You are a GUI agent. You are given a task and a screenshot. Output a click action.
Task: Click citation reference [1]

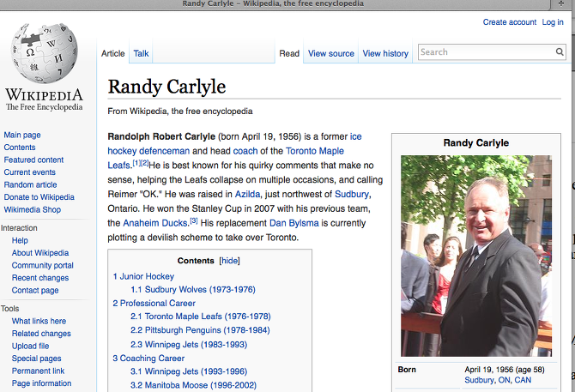coord(136,163)
